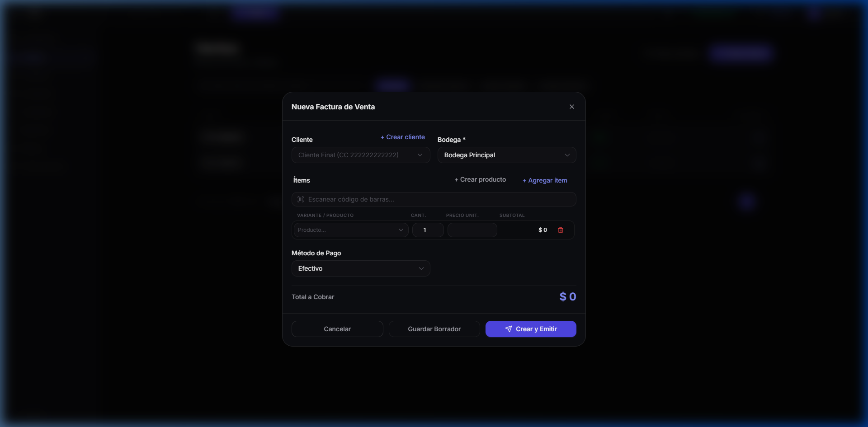Close the Nueva Factura de Venta dialog
The height and width of the screenshot is (427, 868).
pos(571,107)
